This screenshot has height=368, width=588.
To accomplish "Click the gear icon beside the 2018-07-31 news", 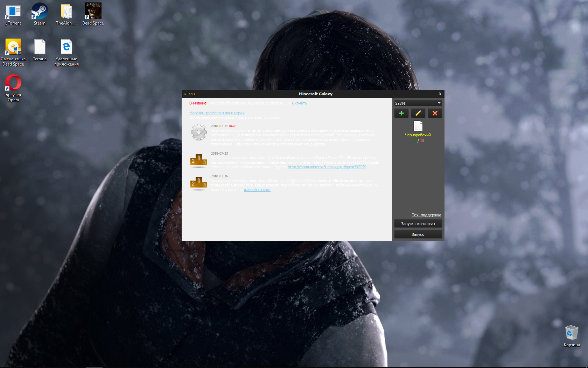I will click(198, 132).
